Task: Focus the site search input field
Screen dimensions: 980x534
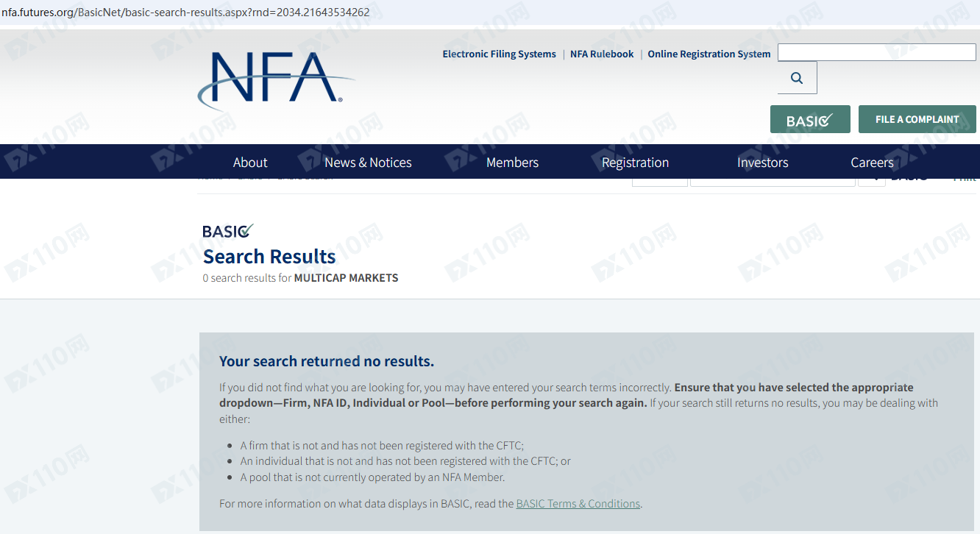Action: tap(877, 52)
